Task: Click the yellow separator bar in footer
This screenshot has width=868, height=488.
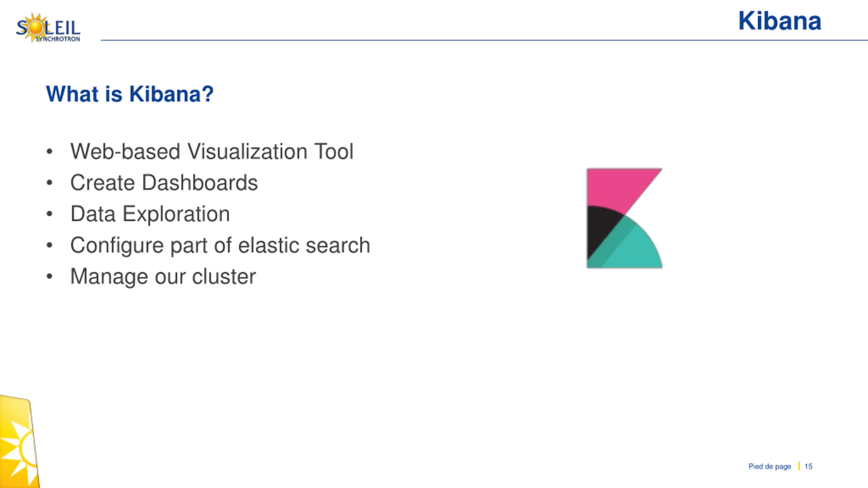Action: coord(799,466)
